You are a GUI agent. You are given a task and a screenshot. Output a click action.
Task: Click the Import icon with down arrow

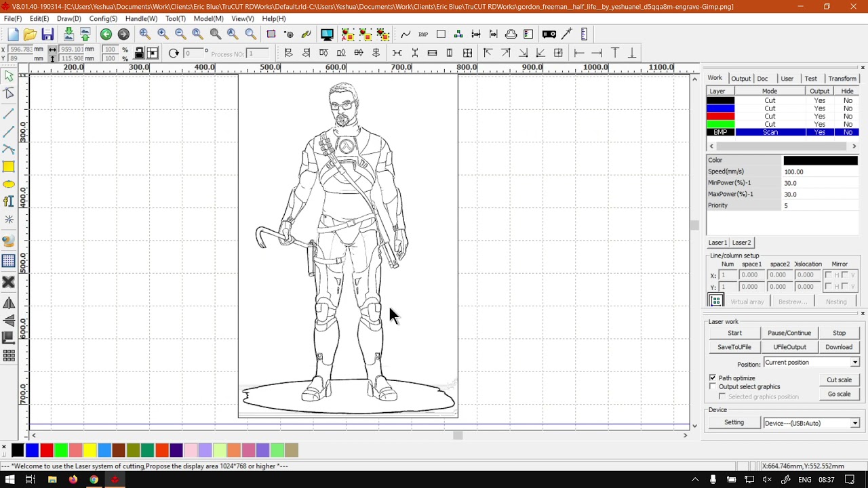[x=68, y=34]
